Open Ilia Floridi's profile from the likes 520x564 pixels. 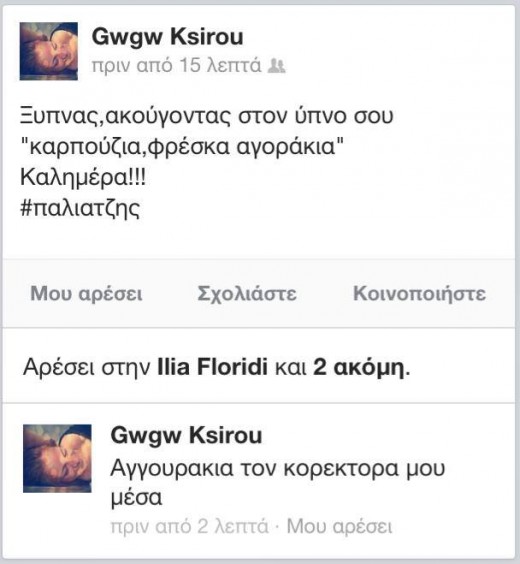[213, 367]
